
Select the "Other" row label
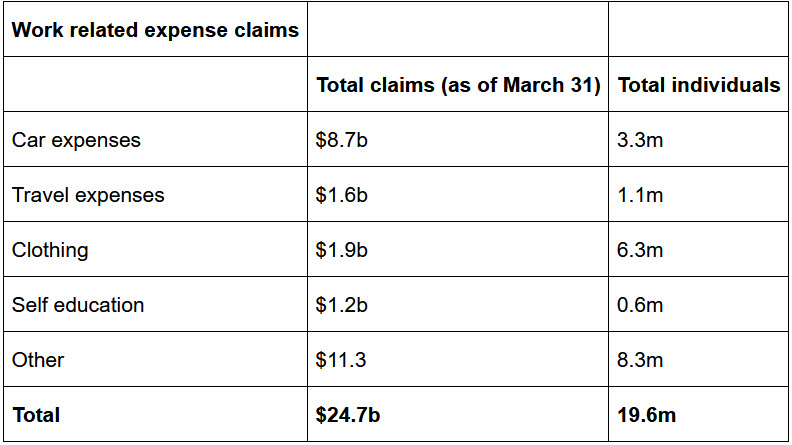tap(38, 360)
